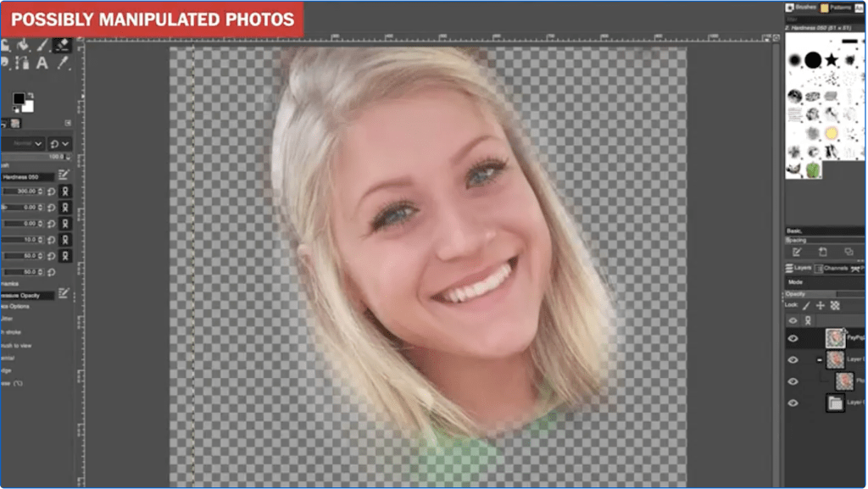The width and height of the screenshot is (868, 489).
Task: Hide the top layer using its eye icon
Action: [793, 338]
